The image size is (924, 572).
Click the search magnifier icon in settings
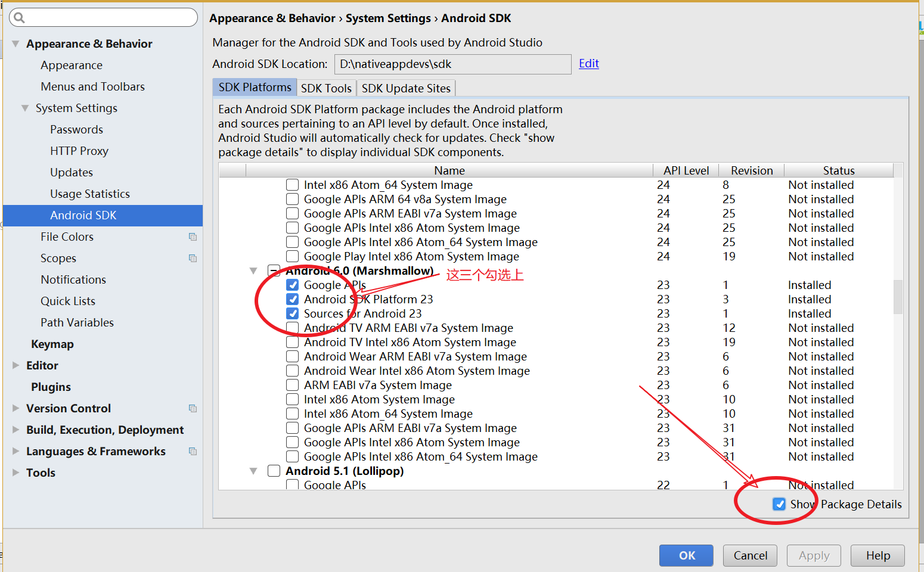click(x=19, y=18)
